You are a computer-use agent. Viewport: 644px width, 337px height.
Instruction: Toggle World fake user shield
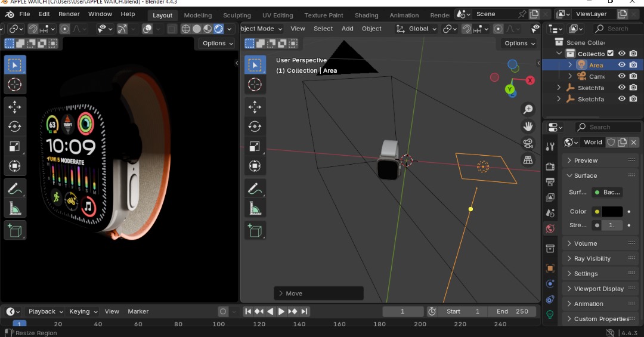[x=611, y=142]
